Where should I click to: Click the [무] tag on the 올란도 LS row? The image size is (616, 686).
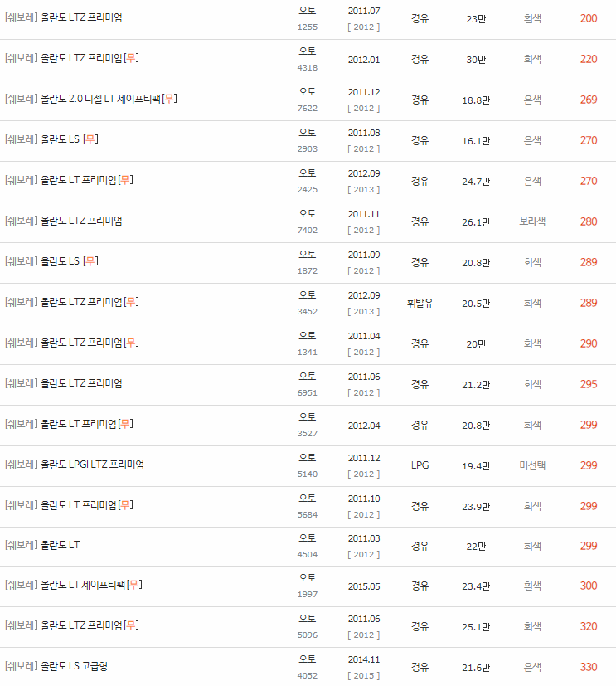(x=90, y=139)
